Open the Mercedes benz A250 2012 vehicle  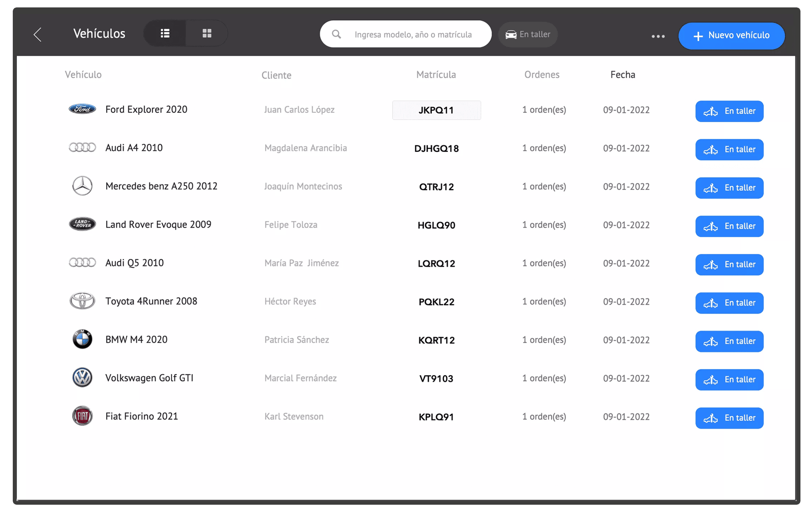pos(161,186)
